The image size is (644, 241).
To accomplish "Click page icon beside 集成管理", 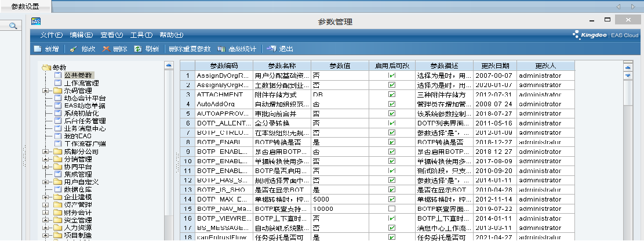I will pyautogui.click(x=58, y=174).
